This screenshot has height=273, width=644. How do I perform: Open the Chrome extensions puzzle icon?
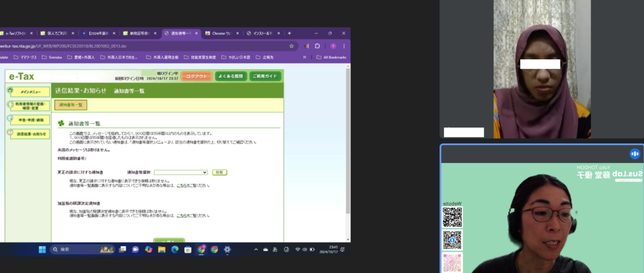[x=318, y=46]
